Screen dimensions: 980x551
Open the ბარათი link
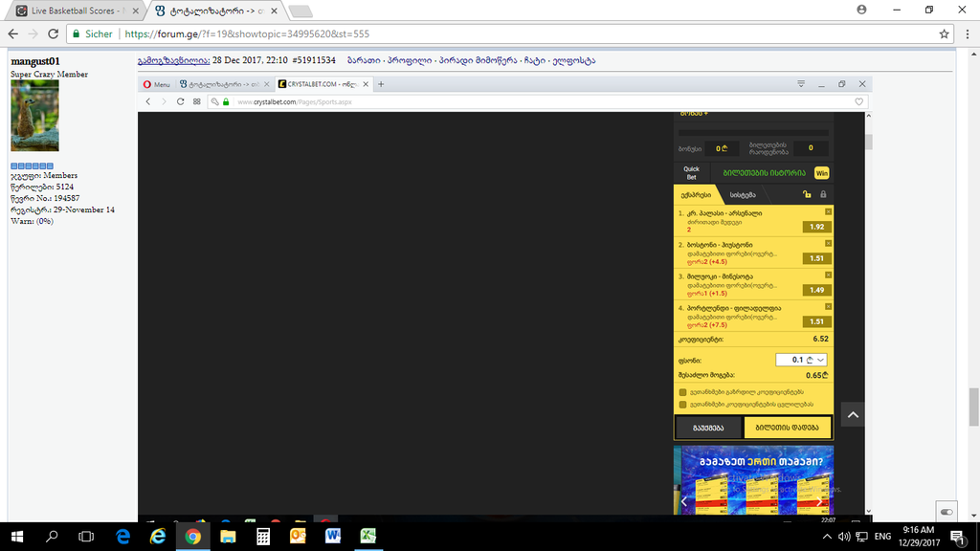(x=364, y=60)
